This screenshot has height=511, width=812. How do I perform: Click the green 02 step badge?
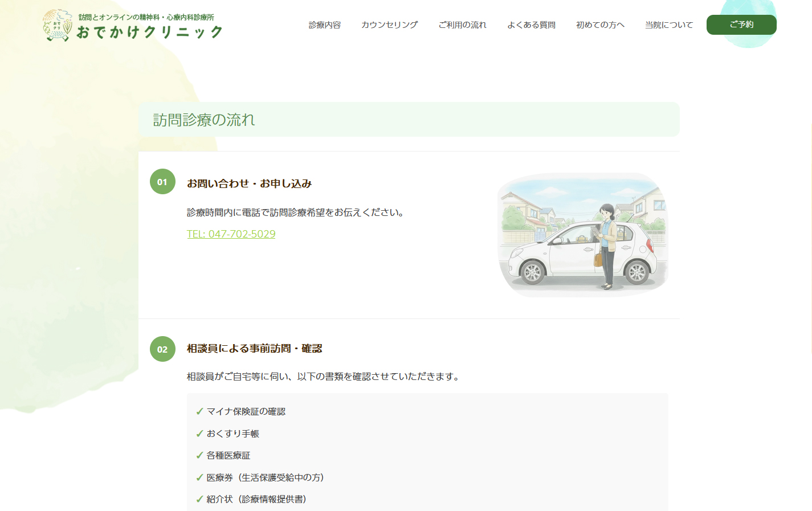pyautogui.click(x=162, y=349)
